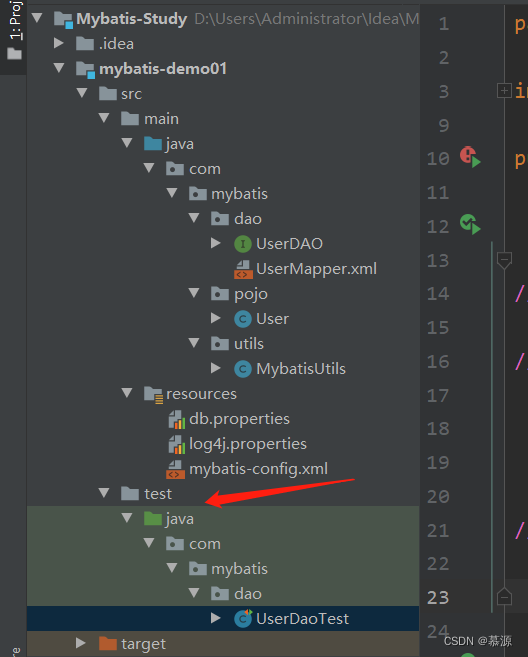Expand the target folder arrow
The width and height of the screenshot is (528, 657).
81,643
